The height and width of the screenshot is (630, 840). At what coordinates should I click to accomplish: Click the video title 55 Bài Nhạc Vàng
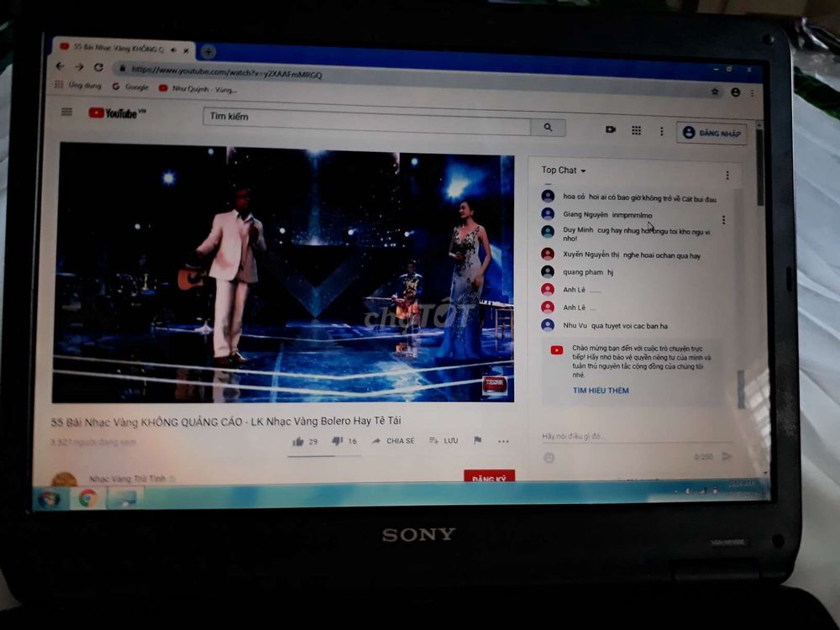(x=225, y=421)
